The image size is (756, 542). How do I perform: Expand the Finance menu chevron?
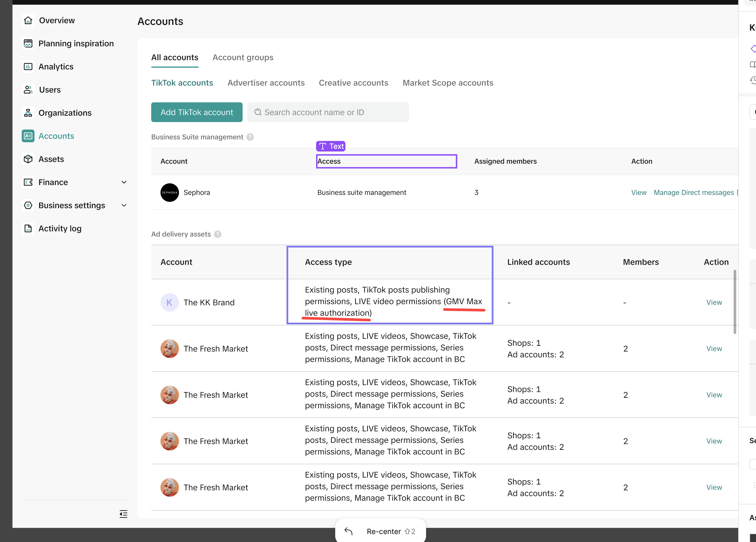(124, 182)
